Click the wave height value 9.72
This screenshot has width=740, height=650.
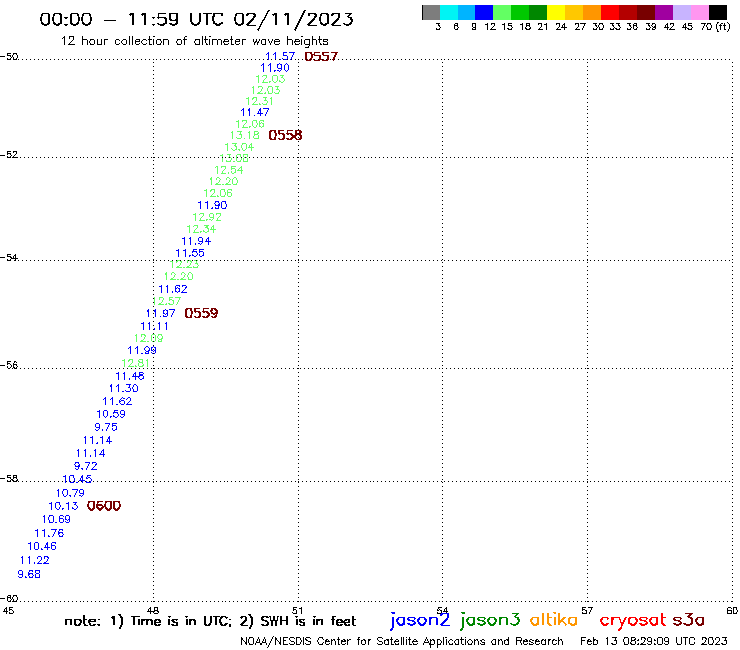(x=85, y=466)
